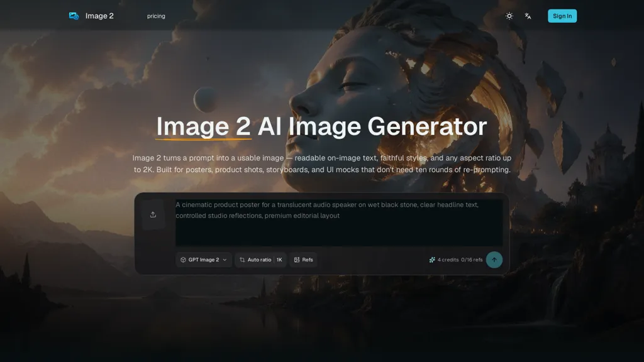The width and height of the screenshot is (644, 362).
Task: Open the GPT Image 2 model dropdown
Action: [204, 260]
